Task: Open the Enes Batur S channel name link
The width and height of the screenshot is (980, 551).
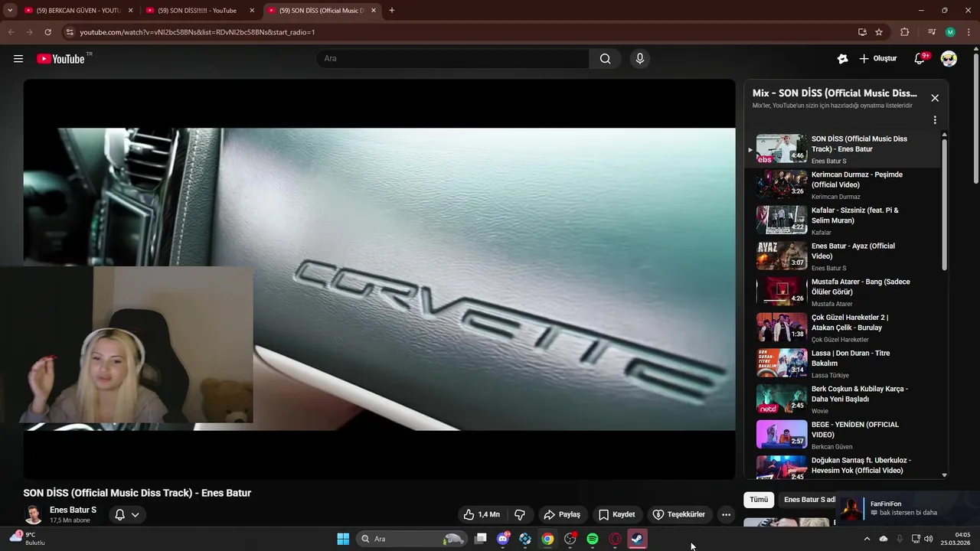Action: pos(73,510)
